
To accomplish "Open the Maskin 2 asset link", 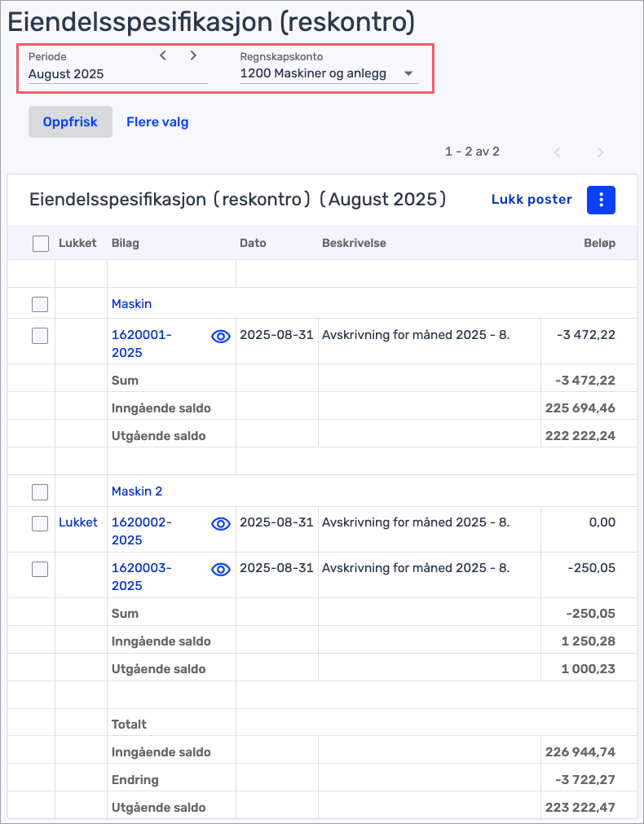I will (x=137, y=491).
